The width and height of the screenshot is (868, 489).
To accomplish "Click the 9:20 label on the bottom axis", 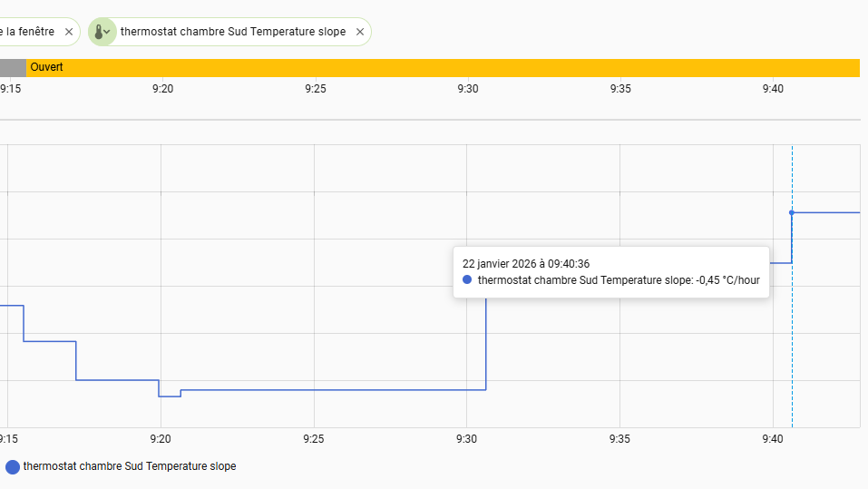I will 161,439.
